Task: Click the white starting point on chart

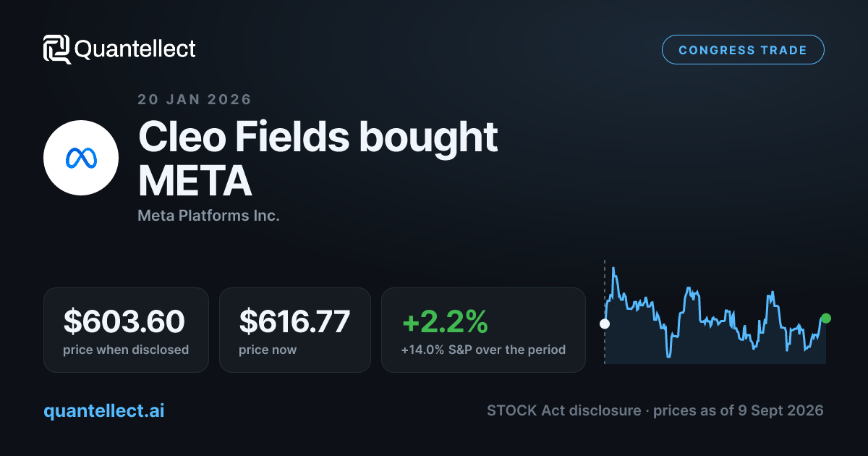Action: pos(605,324)
